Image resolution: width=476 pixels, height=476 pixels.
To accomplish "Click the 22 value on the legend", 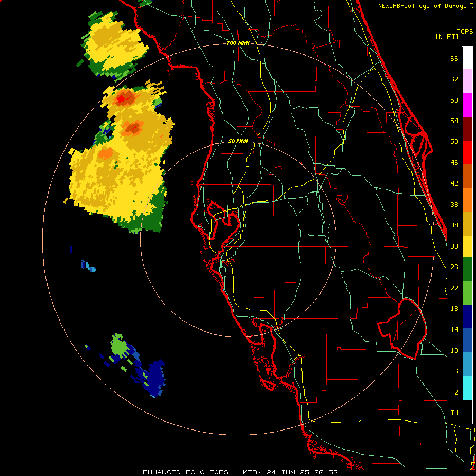I will point(454,288).
